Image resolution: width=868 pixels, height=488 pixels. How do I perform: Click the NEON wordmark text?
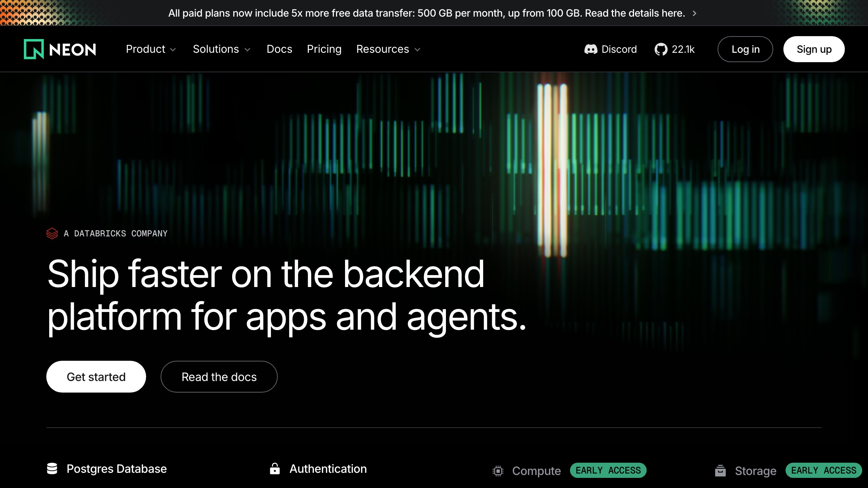pyautogui.click(x=73, y=50)
